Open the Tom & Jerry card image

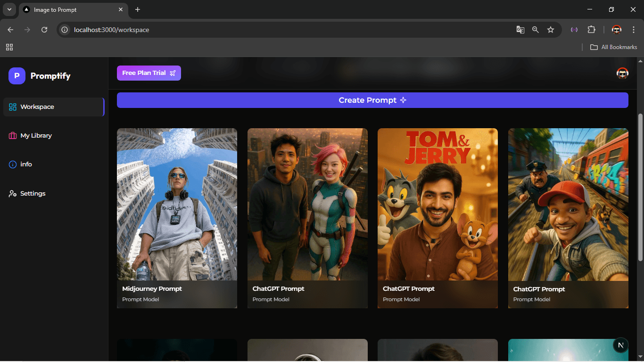438,204
